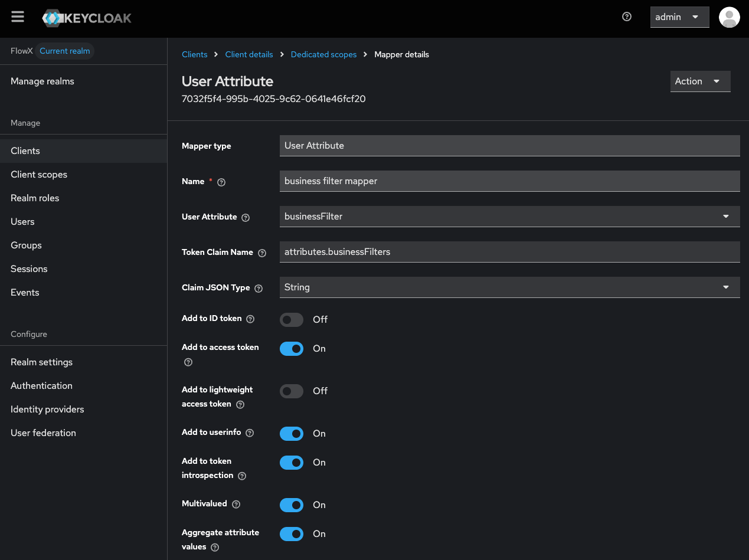
Task: Go to Realm settings in sidebar
Action: click(41, 362)
